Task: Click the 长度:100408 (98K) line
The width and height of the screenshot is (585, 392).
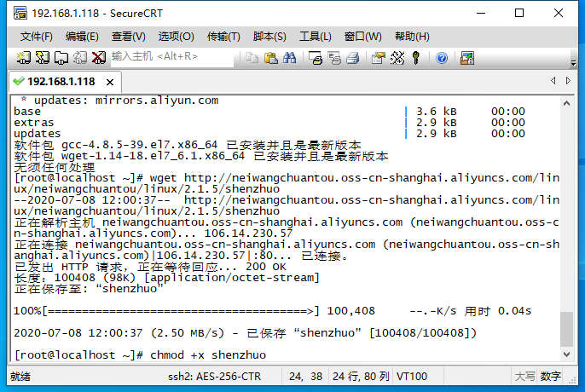Action: 167,278
